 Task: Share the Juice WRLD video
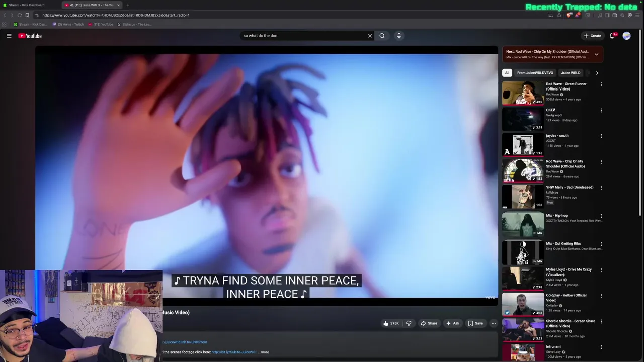click(x=429, y=323)
